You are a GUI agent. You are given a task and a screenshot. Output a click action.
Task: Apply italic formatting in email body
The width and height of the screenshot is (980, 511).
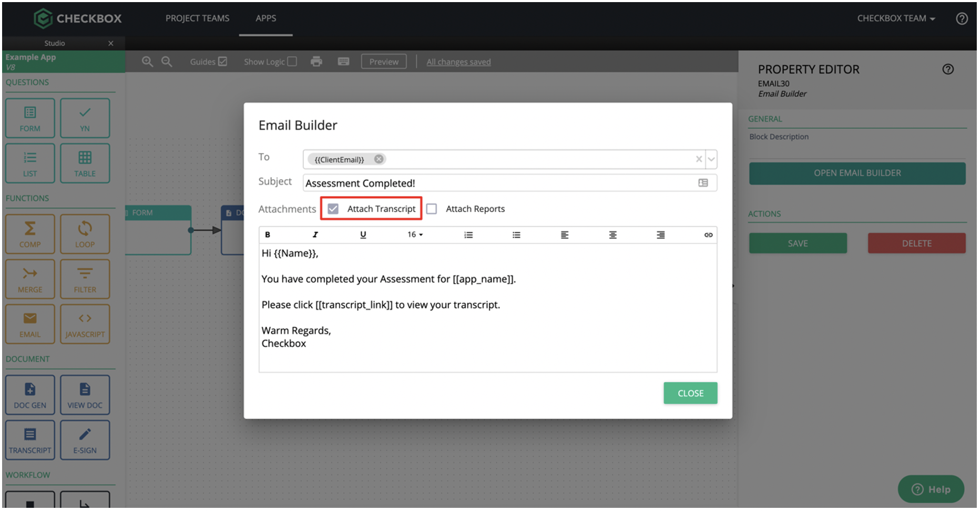coord(315,235)
